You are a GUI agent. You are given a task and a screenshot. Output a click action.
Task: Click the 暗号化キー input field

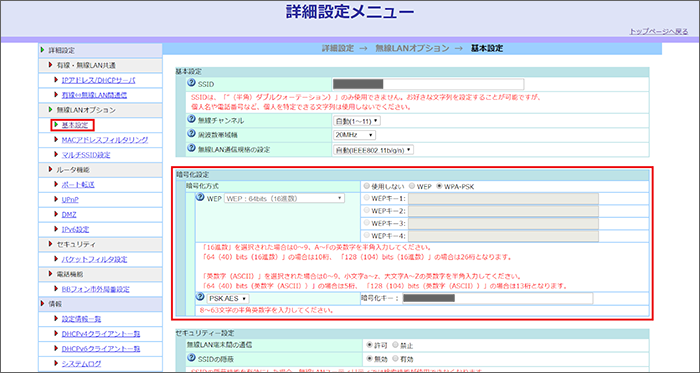(x=497, y=298)
